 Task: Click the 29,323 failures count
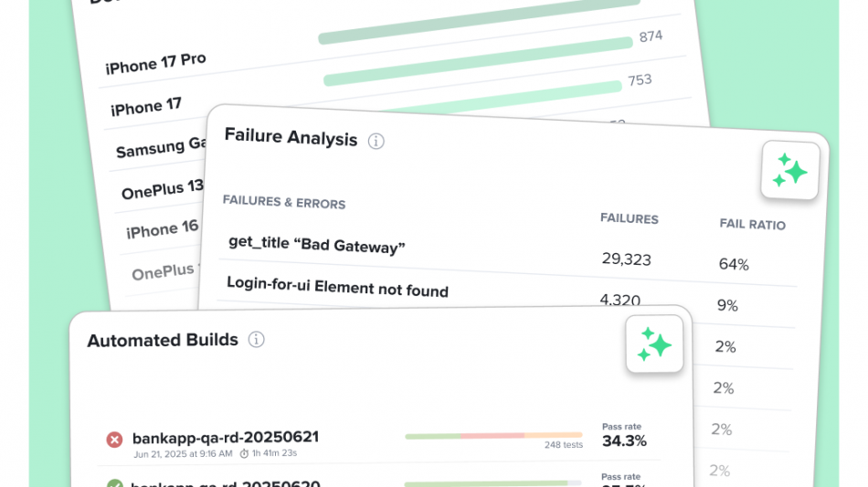tap(626, 259)
